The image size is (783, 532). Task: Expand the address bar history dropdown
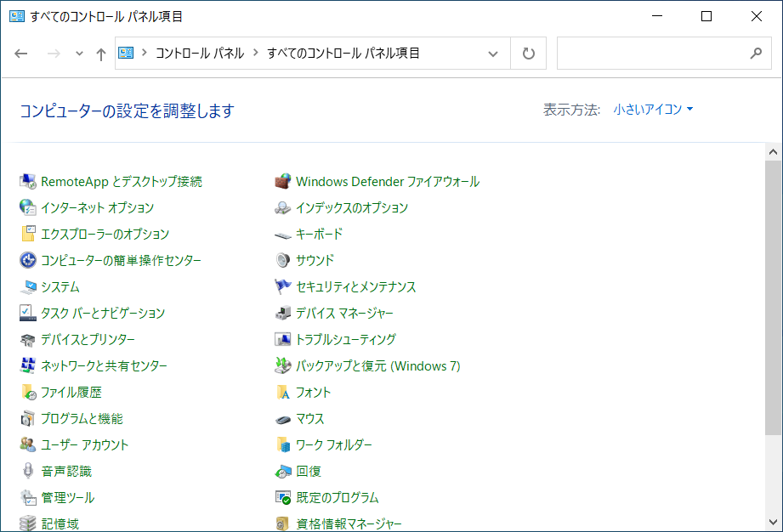point(493,54)
